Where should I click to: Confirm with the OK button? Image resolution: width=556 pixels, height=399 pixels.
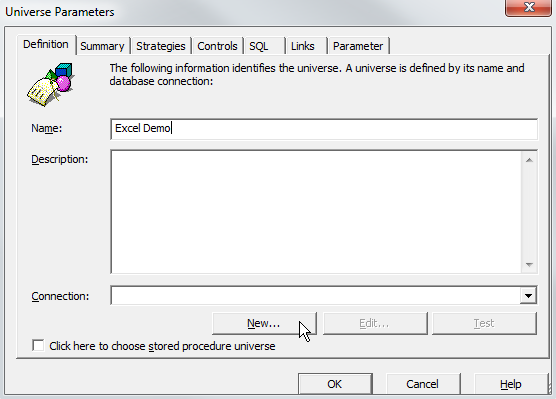335,384
